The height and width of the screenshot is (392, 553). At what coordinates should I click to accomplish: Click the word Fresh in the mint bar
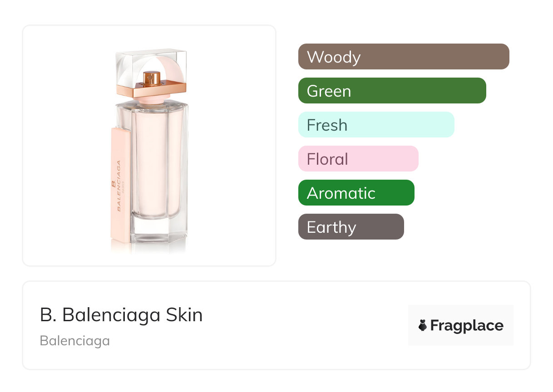(327, 125)
